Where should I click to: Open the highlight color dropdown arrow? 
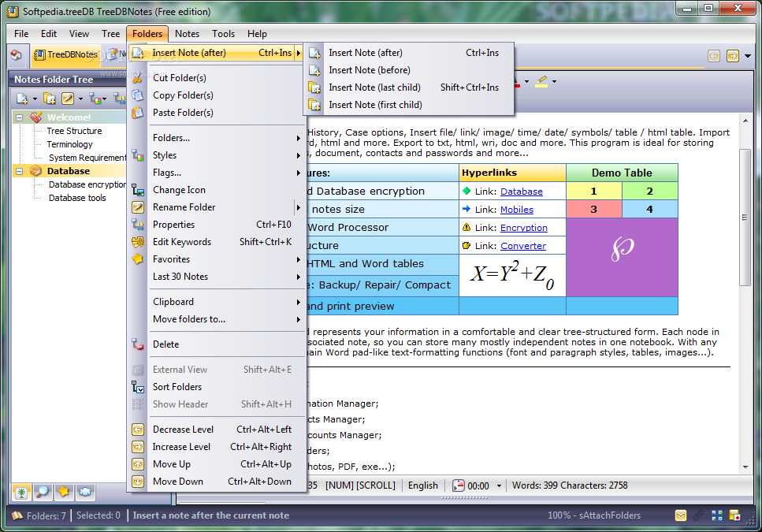554,82
